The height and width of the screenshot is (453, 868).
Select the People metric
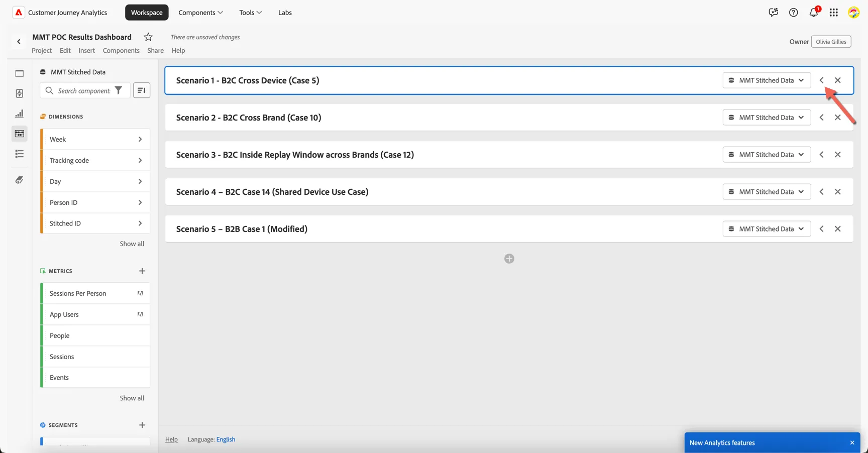click(95, 336)
